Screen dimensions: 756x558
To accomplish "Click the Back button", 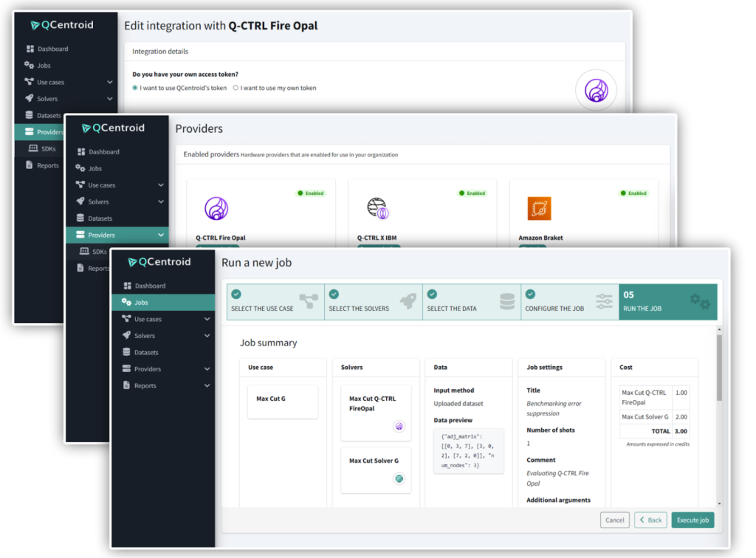I will click(x=650, y=520).
